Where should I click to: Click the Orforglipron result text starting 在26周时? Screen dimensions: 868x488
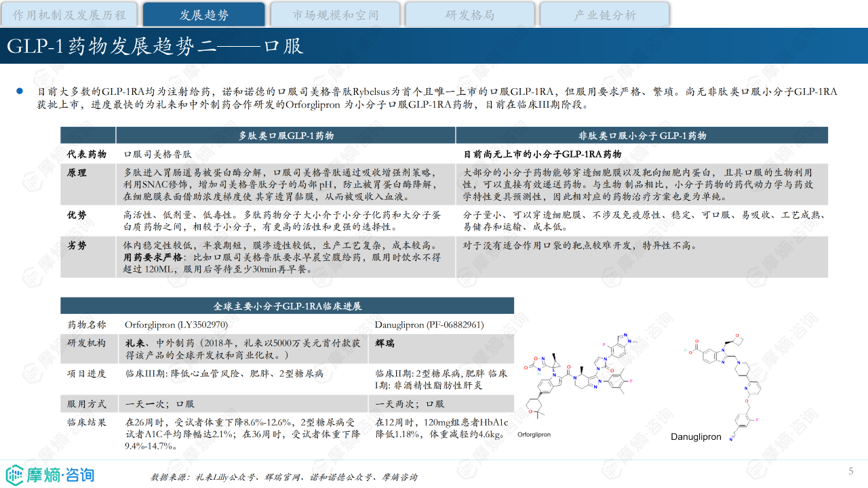point(243,434)
